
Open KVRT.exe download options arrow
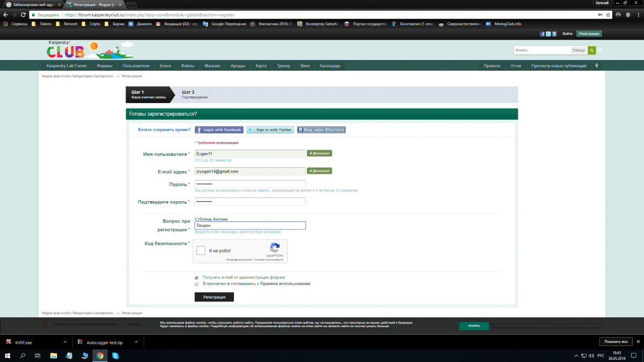[65, 342]
